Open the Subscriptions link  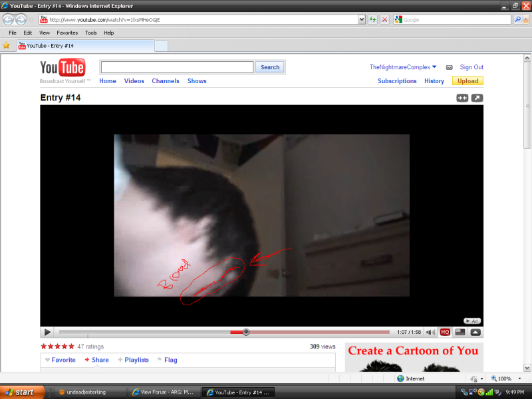point(397,80)
